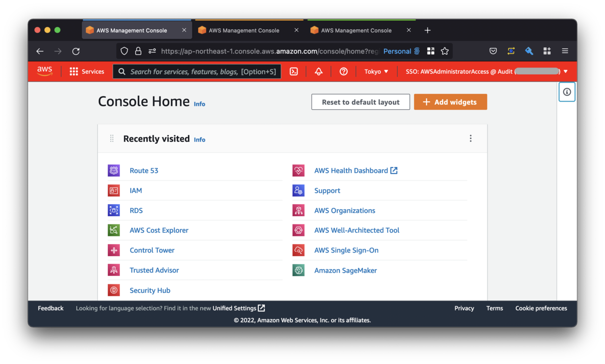Open the info side panel icon
Viewport: 605px width, 364px height.
[x=567, y=92]
